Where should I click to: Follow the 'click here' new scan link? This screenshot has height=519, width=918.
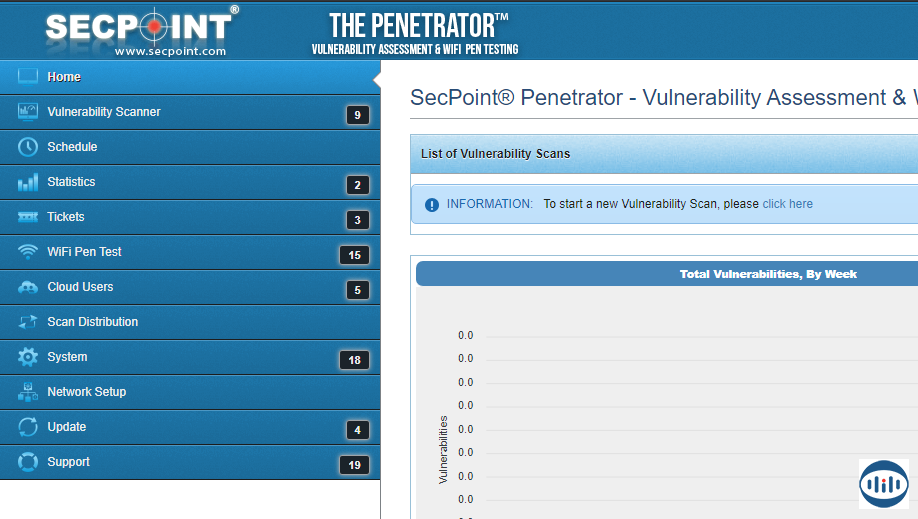coord(787,204)
